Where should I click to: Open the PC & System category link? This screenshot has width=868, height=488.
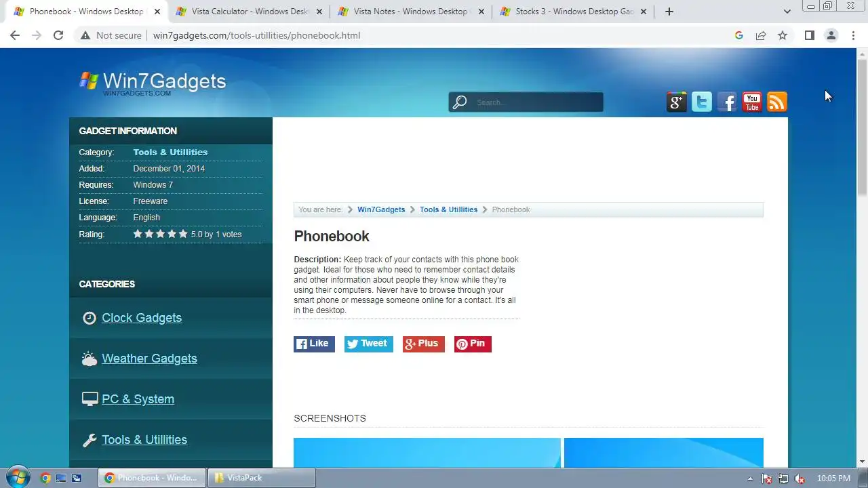[x=138, y=399]
